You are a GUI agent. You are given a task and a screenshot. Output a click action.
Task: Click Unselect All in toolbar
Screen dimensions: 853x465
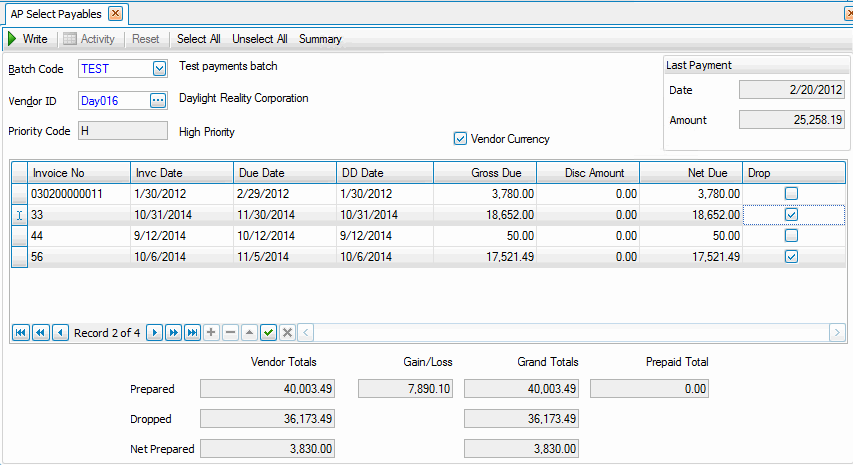click(x=260, y=39)
